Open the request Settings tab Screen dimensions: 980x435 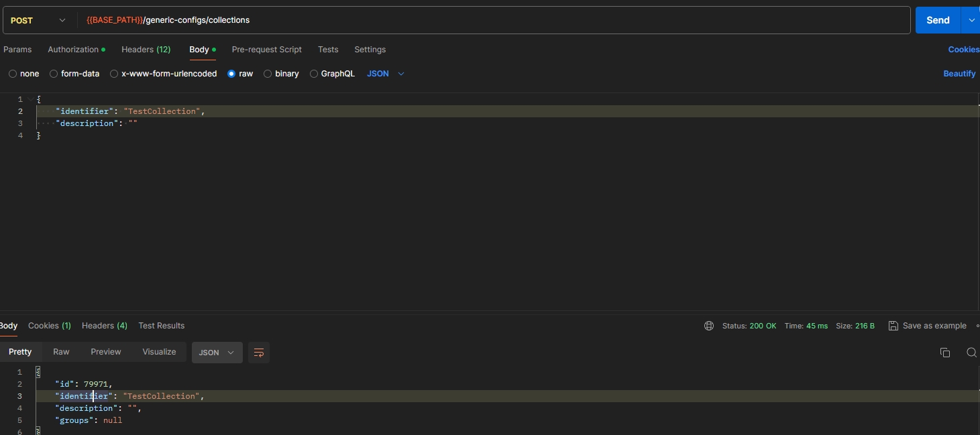pyautogui.click(x=370, y=50)
